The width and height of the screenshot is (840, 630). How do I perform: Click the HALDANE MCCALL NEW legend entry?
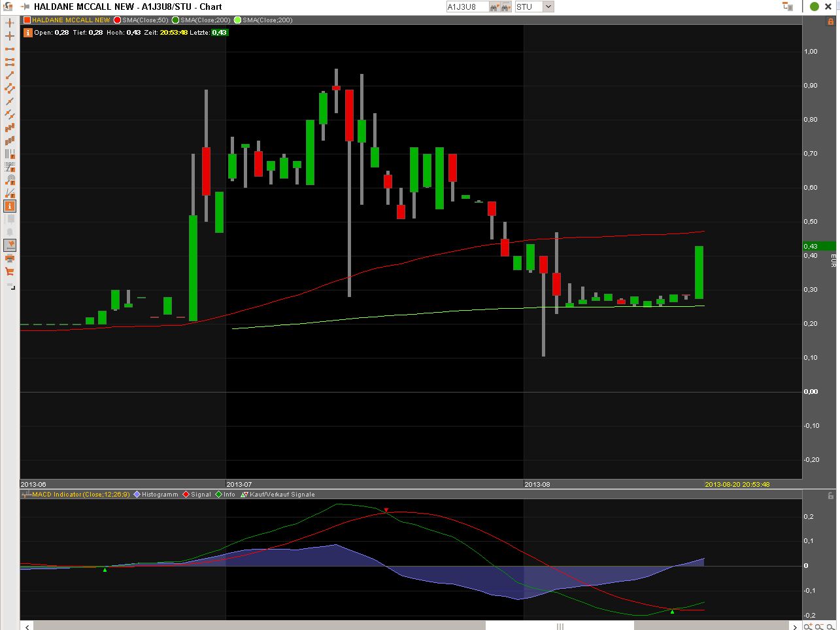point(67,20)
